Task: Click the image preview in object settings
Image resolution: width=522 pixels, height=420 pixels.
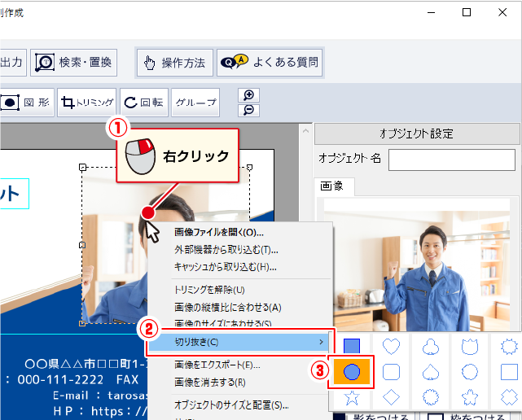Action: coord(417,265)
